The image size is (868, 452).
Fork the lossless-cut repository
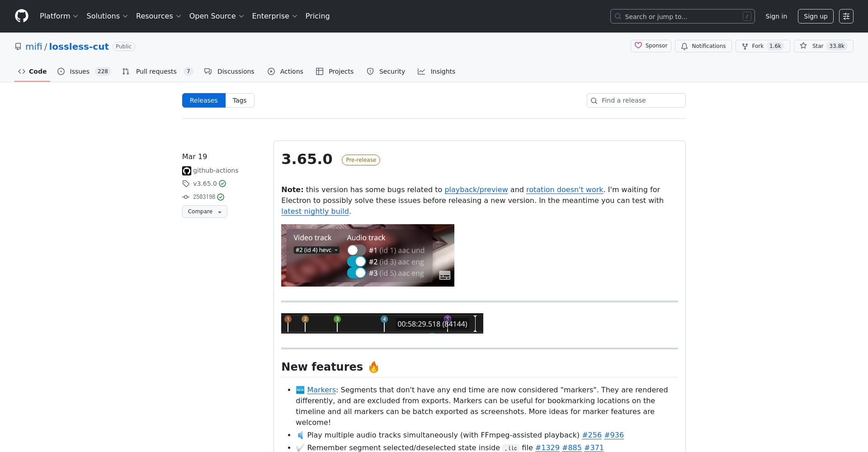762,46
